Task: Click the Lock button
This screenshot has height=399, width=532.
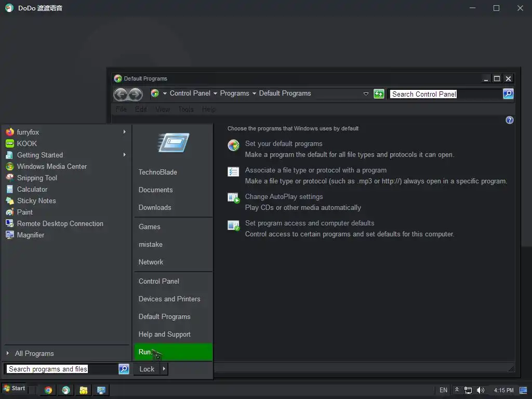Action: pos(147,369)
